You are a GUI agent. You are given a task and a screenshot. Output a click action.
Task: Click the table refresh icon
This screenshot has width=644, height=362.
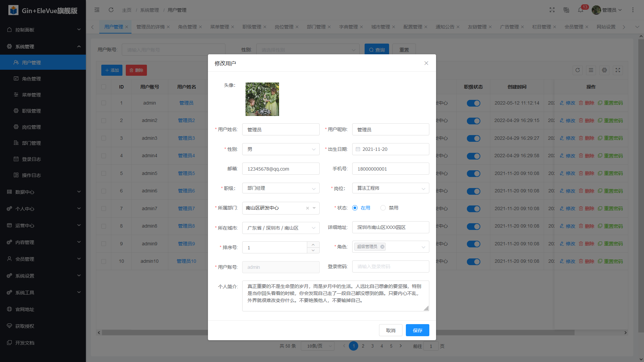pyautogui.click(x=578, y=70)
